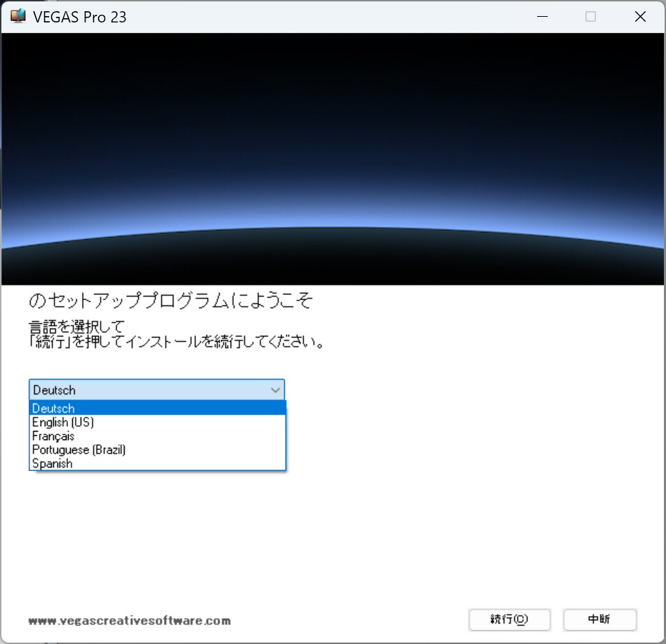Open the language selection combo box
Screen dimensions: 666x644
click(x=157, y=390)
